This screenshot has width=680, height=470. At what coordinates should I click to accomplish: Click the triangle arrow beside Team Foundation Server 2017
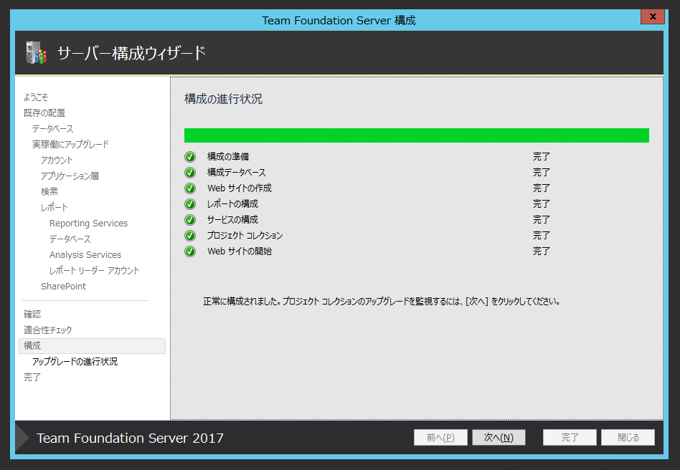pyautogui.click(x=23, y=437)
